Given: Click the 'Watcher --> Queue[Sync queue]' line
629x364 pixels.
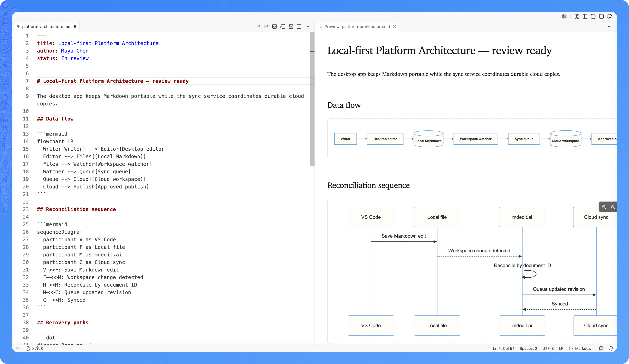Looking at the screenshot, I should point(87,171).
